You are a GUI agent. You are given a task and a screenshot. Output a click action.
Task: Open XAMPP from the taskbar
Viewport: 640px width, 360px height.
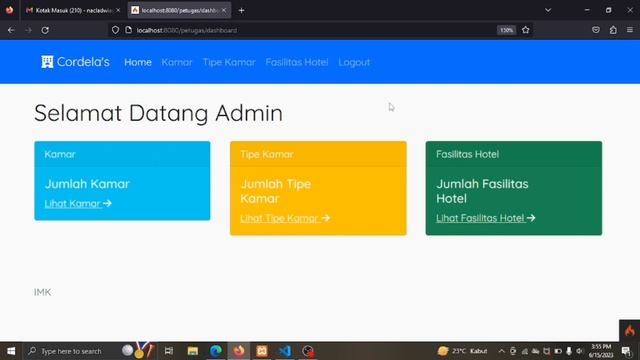(x=262, y=351)
